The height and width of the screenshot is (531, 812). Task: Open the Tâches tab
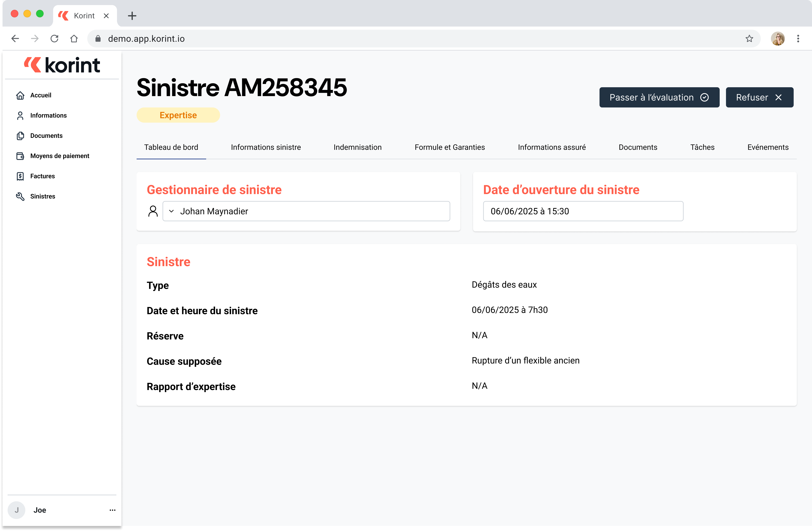[702, 147]
